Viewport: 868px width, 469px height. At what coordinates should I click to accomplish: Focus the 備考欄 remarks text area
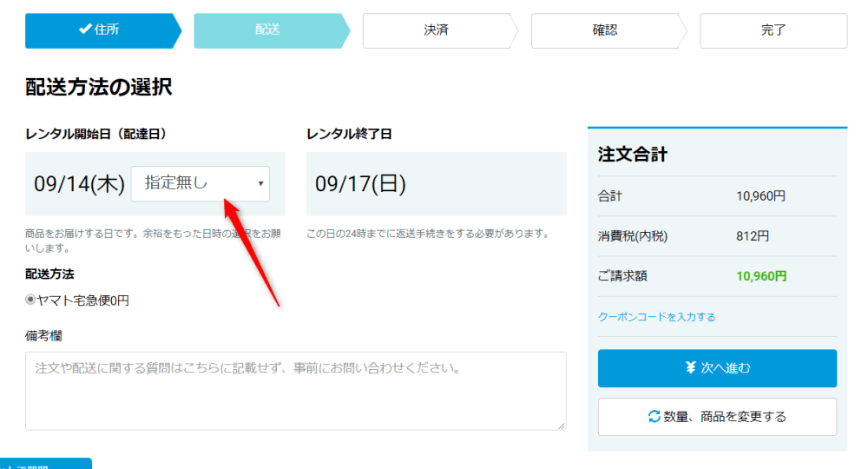tap(296, 391)
